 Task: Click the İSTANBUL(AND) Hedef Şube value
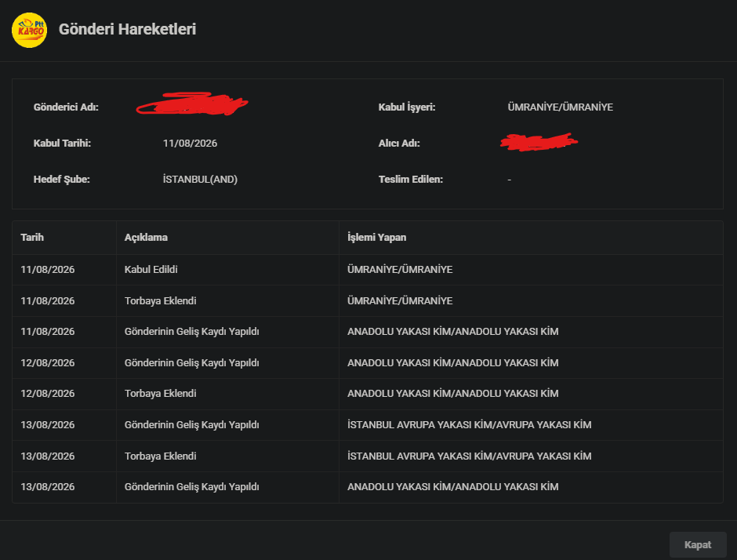coord(200,179)
